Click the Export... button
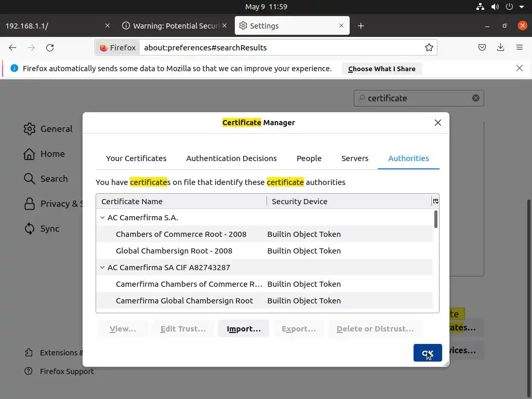 (299, 328)
